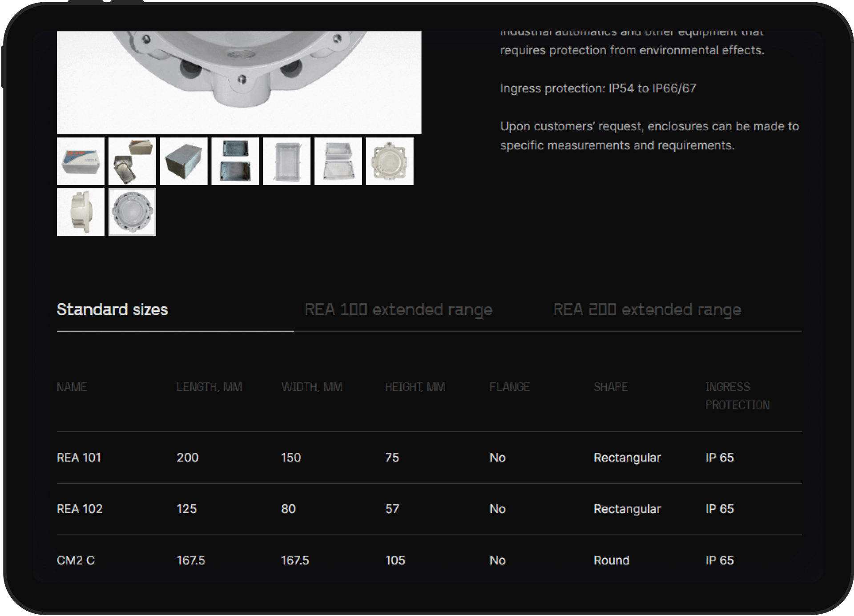Select the highlighted round gray enclosure thumbnail
Viewport: 854px width, 616px height.
tap(132, 212)
